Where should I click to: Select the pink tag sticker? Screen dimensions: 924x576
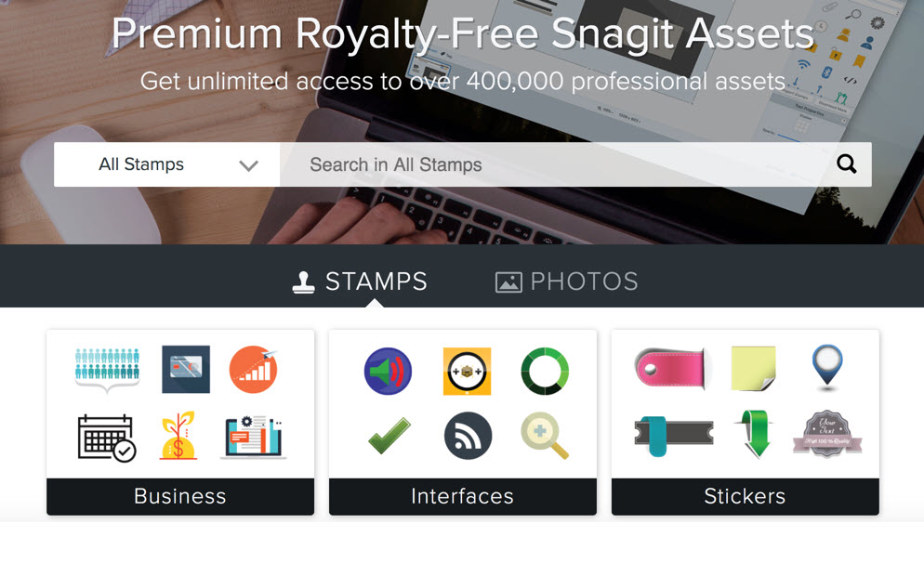pos(671,369)
